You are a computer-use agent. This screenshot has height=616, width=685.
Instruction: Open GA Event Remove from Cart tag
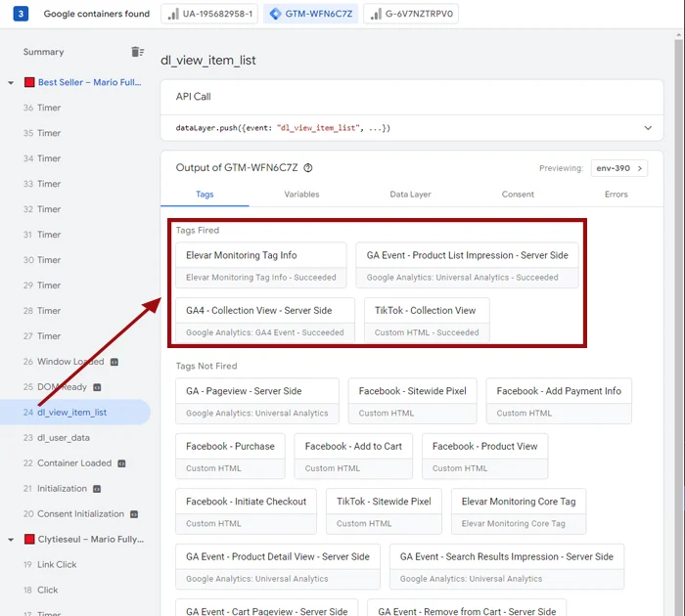(x=467, y=608)
